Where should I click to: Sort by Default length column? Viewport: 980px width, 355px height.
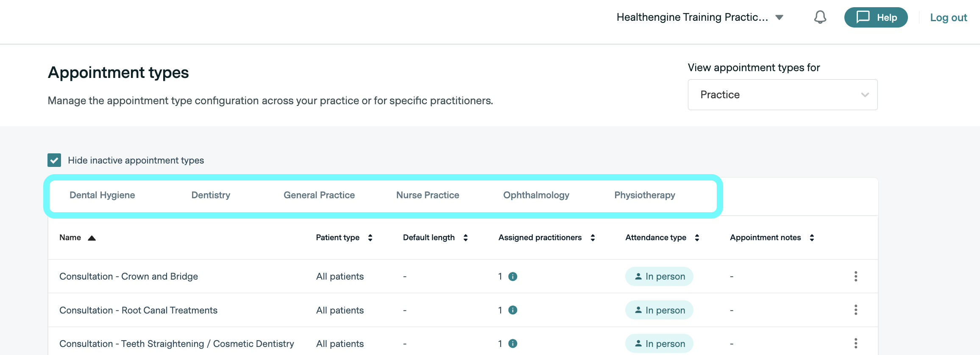click(x=465, y=238)
